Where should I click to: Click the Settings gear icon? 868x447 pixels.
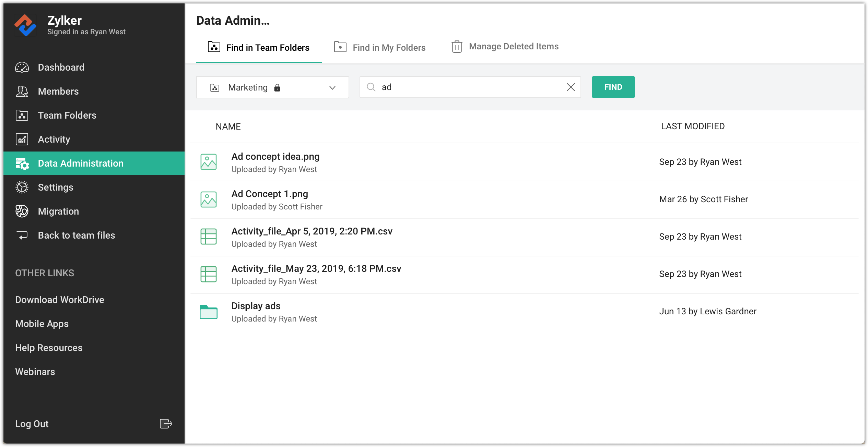point(22,188)
